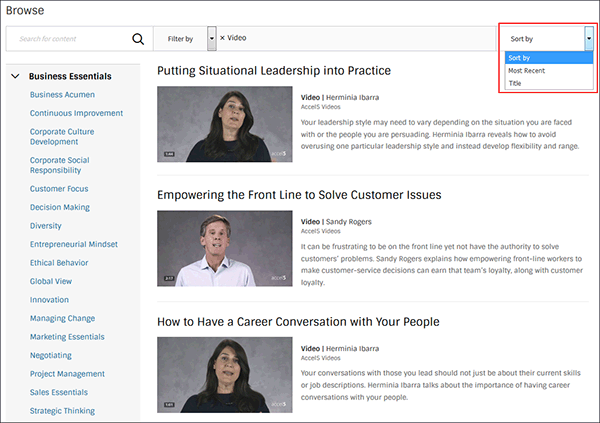This screenshot has height=423, width=600.
Task: Open Entrepreneurial Mindset category
Action: (x=74, y=244)
